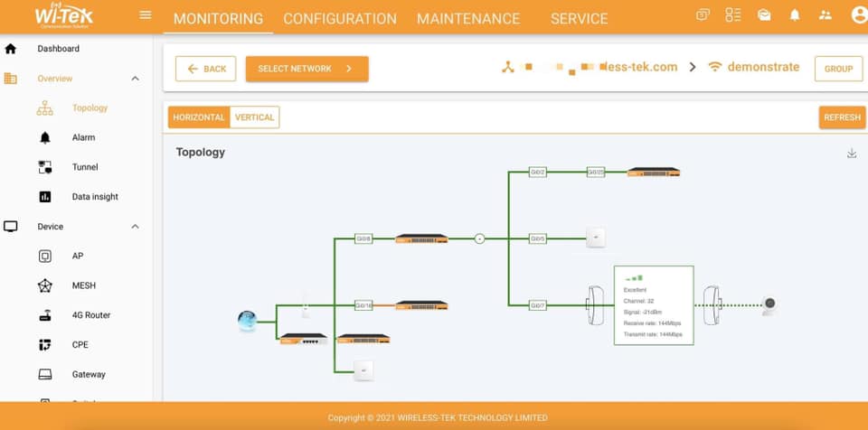This screenshot has height=430, width=868.
Task: Click the bottom access point node in topology
Action: 363,370
